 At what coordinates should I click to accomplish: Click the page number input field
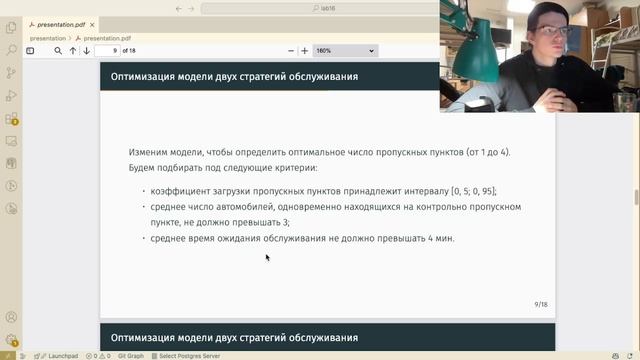click(107, 51)
